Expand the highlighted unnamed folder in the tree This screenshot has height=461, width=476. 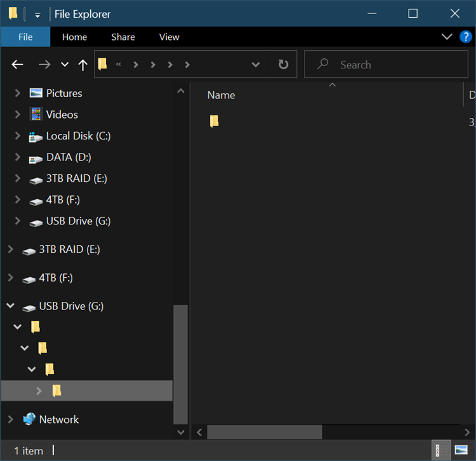point(39,391)
